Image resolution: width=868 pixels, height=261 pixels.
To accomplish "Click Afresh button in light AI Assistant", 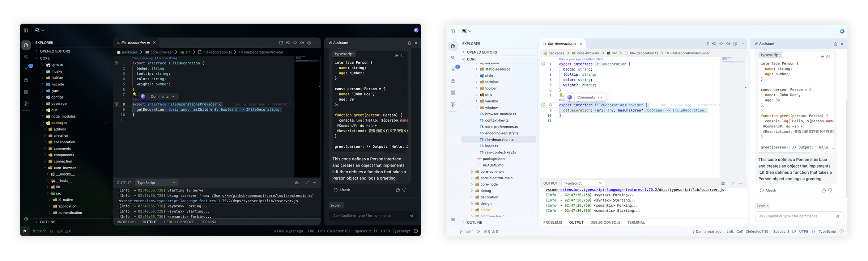I will 768,191.
